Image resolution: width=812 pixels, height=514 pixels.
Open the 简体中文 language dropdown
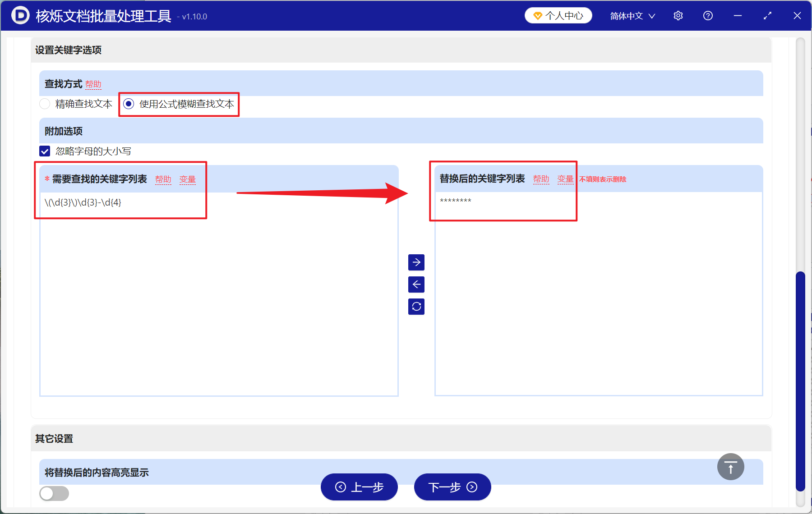coord(631,15)
